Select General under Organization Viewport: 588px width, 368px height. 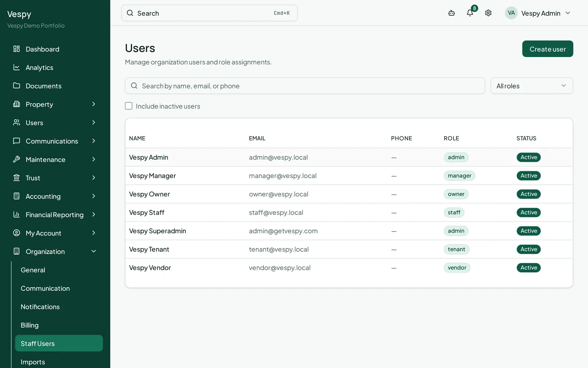59,270
